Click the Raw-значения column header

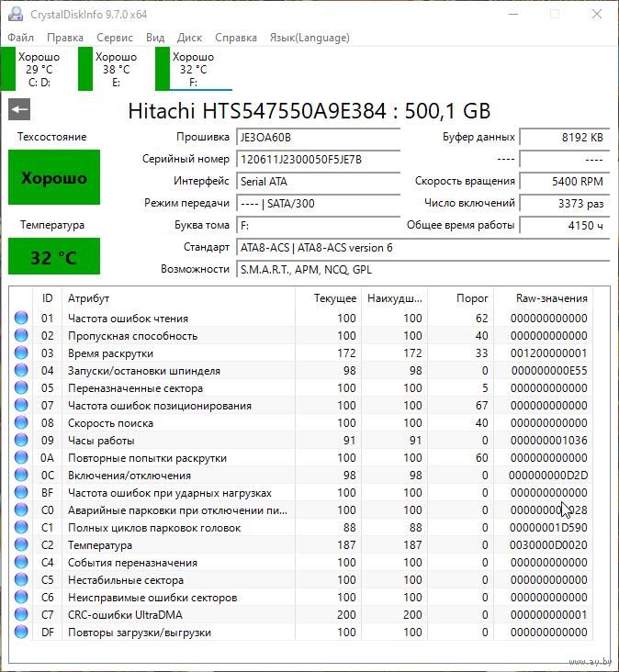click(543, 298)
